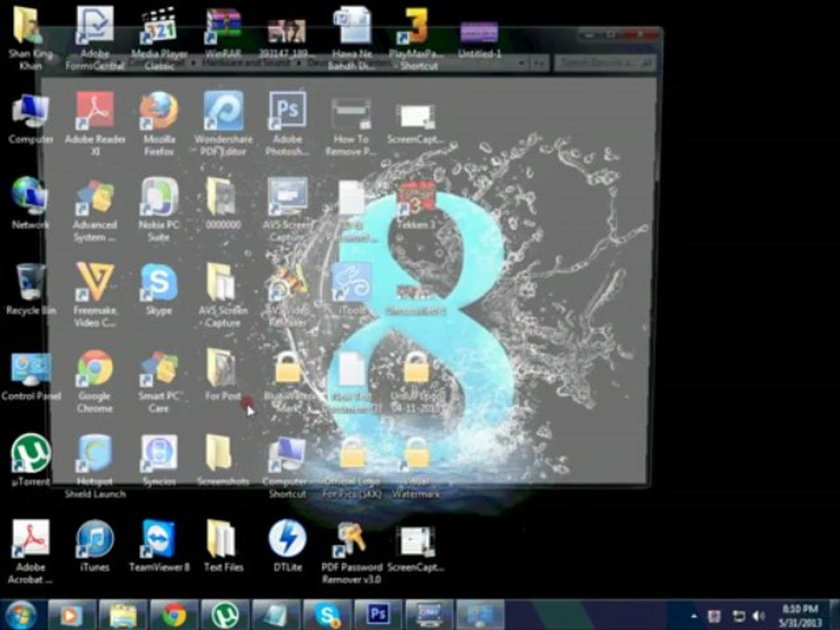Switch to Photoshop on the taskbar
The height and width of the screenshot is (630, 840).
pos(378,615)
